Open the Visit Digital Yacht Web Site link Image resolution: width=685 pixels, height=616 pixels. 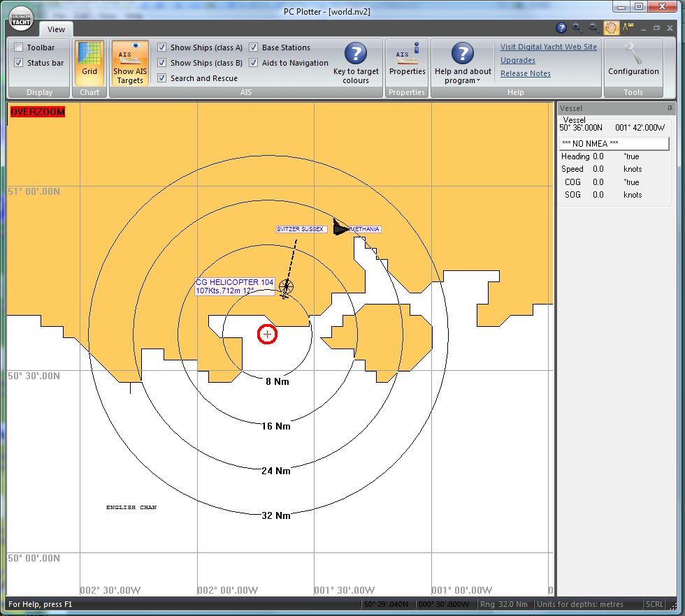tap(548, 47)
